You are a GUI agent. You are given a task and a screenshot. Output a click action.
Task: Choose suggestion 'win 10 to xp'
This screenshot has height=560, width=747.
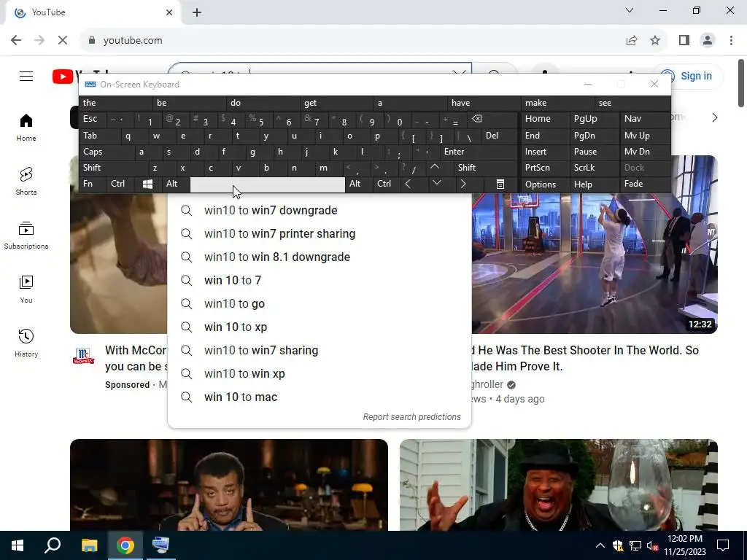click(x=320, y=327)
